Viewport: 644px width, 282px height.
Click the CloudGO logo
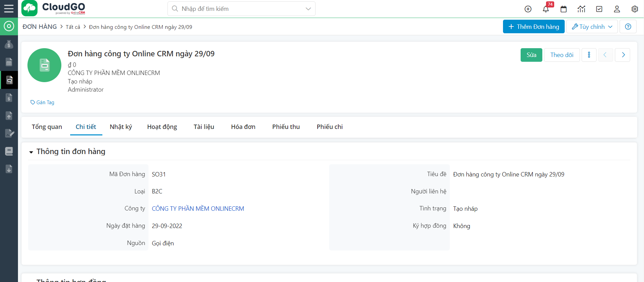54,8
